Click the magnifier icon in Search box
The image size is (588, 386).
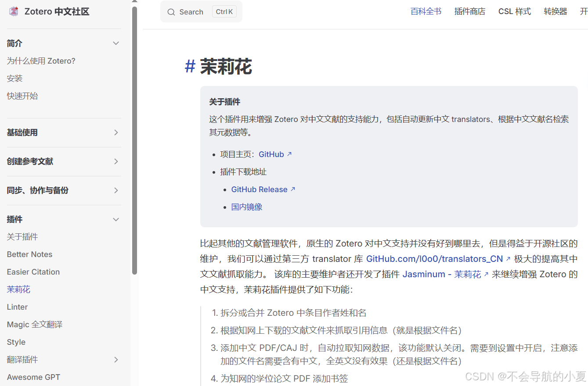click(171, 12)
